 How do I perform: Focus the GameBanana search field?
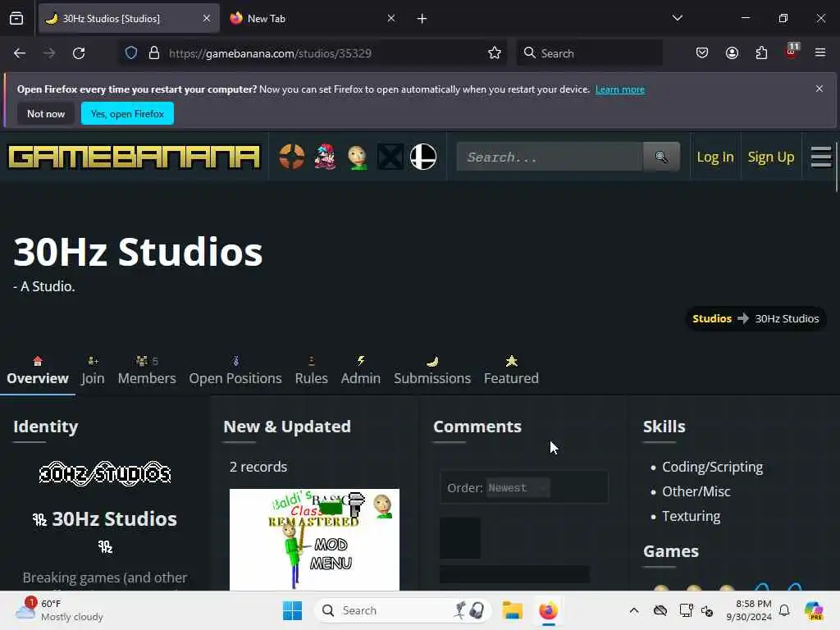[550, 157]
